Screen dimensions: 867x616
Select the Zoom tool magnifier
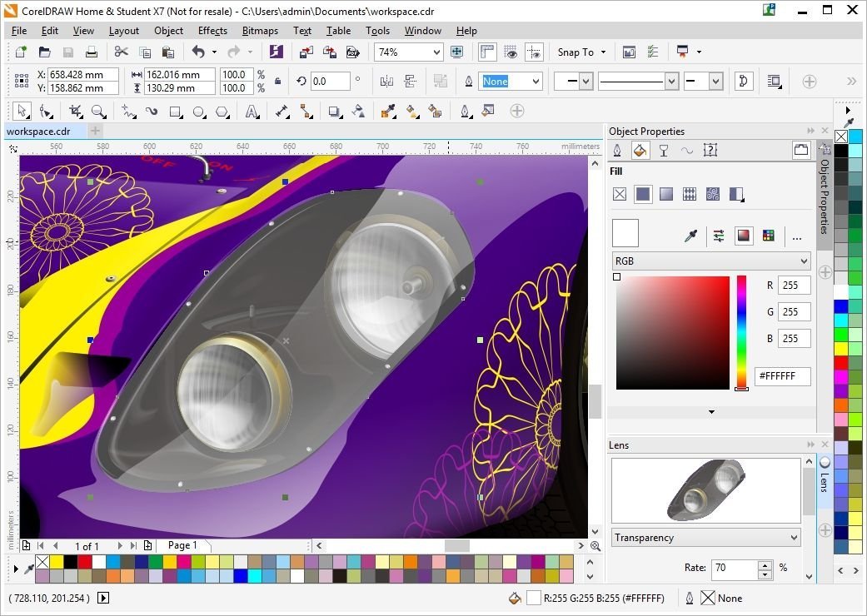tap(98, 112)
